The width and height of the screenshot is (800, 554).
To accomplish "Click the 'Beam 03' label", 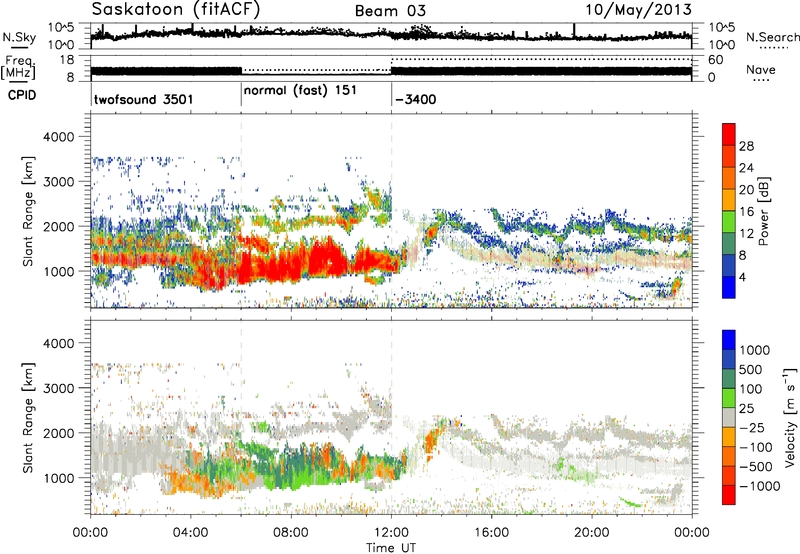I will point(390,11).
